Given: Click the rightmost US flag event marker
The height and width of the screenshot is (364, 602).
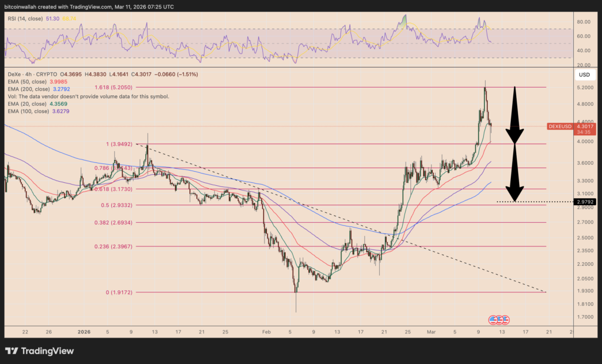Looking at the screenshot, I should [x=506, y=319].
